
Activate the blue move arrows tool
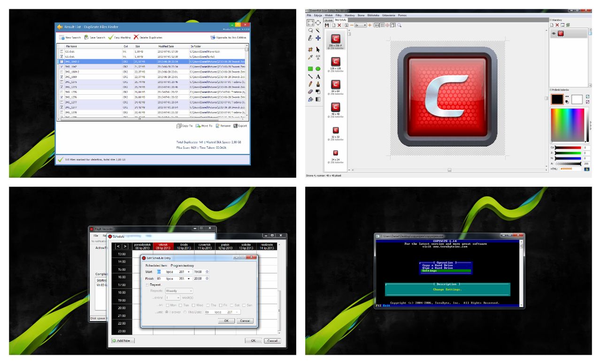click(x=318, y=38)
